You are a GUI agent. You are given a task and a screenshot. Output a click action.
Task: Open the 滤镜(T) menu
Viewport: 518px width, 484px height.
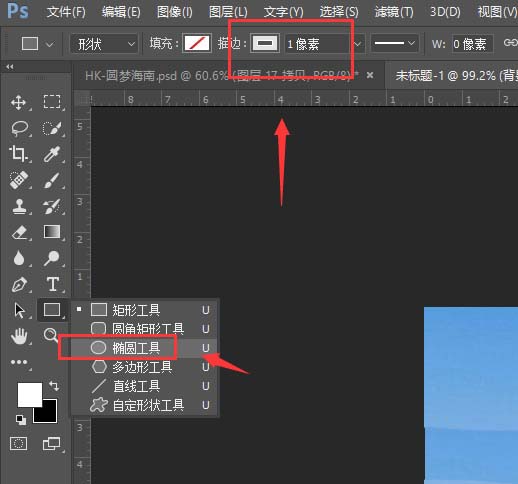(x=394, y=12)
